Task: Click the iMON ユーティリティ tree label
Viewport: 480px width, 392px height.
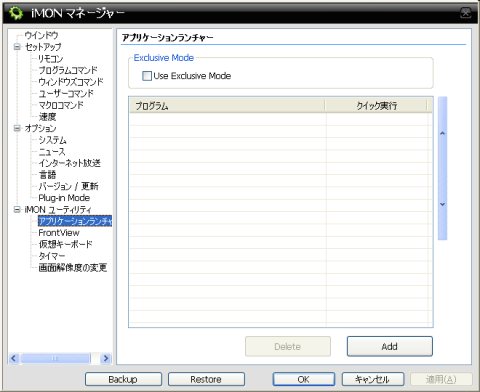Action: tap(58, 209)
